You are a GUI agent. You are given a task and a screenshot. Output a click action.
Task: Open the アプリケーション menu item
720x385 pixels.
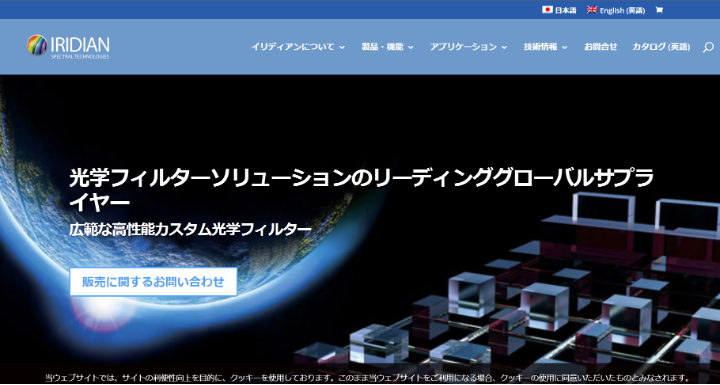click(x=463, y=47)
